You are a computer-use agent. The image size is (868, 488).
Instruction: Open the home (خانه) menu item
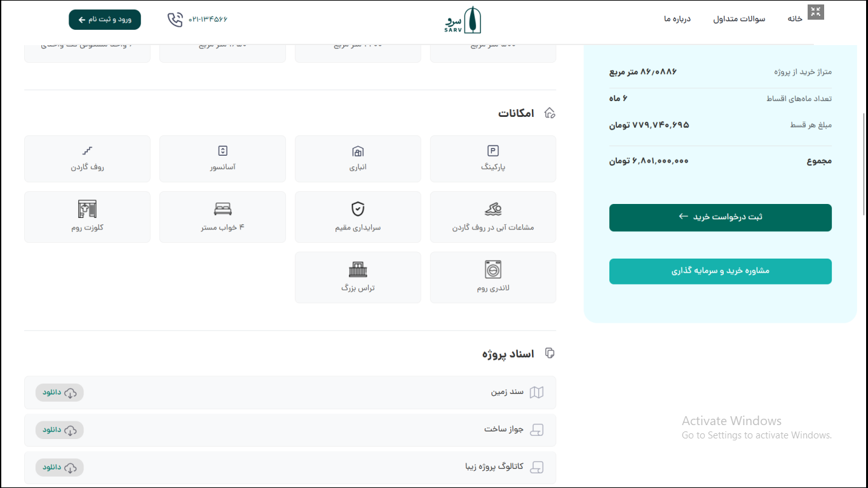[795, 19]
